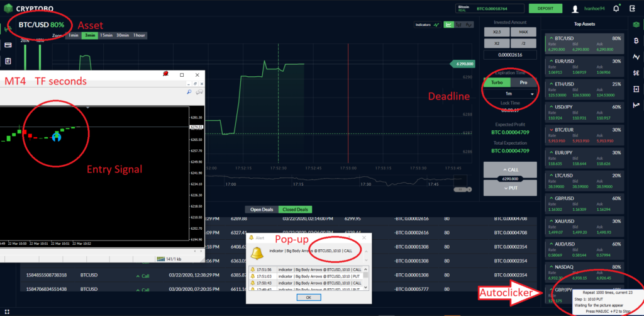
Task: Click the magnifier search icon in MT4 window
Action: 188,92
